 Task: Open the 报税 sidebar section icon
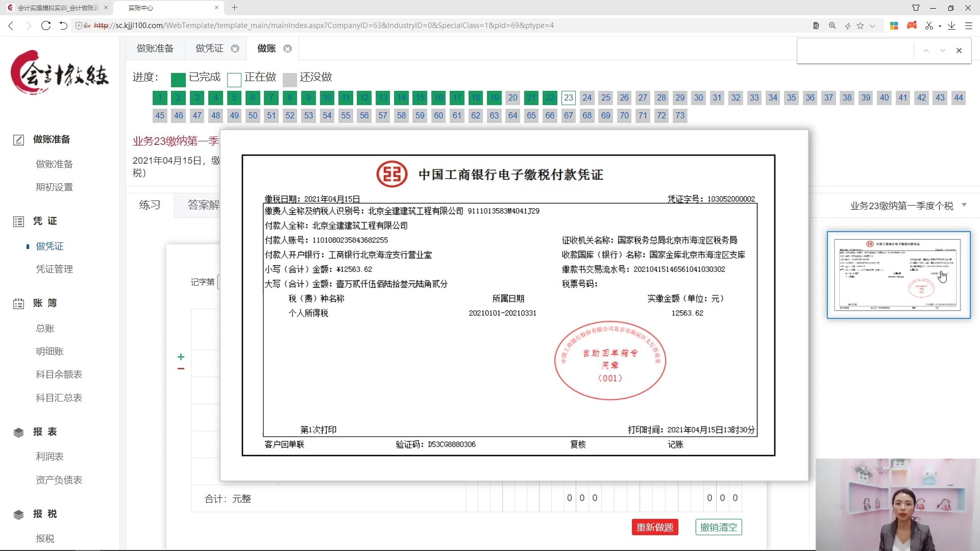pos(18,514)
